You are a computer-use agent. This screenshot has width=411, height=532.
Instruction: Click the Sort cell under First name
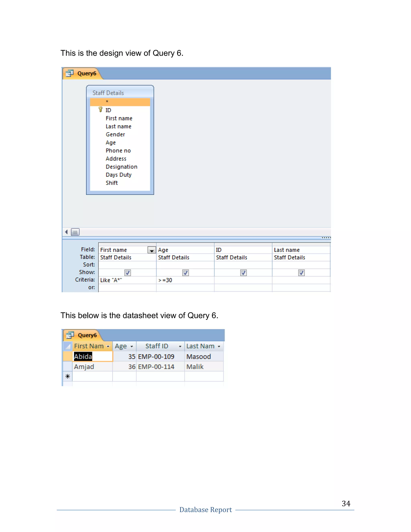[127, 265]
